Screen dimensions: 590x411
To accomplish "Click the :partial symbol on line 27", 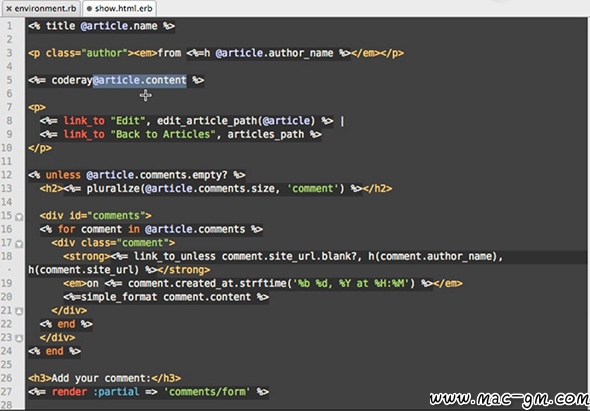I will point(116,392).
